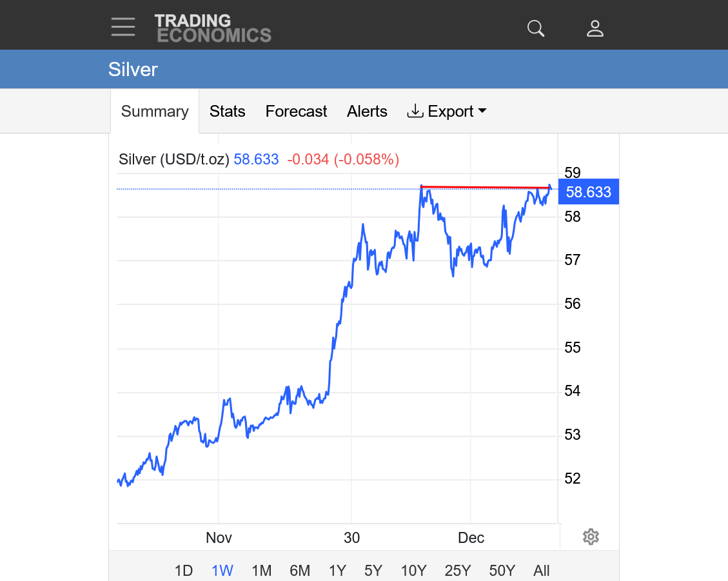Choose the 5Y chart range
This screenshot has height=581, width=728.
click(373, 571)
